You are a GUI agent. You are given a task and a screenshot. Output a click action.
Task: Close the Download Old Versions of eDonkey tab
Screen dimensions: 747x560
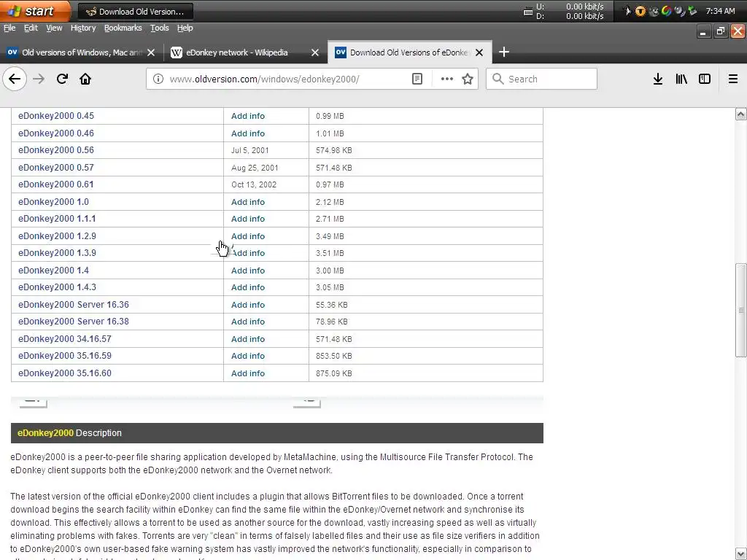click(x=479, y=52)
